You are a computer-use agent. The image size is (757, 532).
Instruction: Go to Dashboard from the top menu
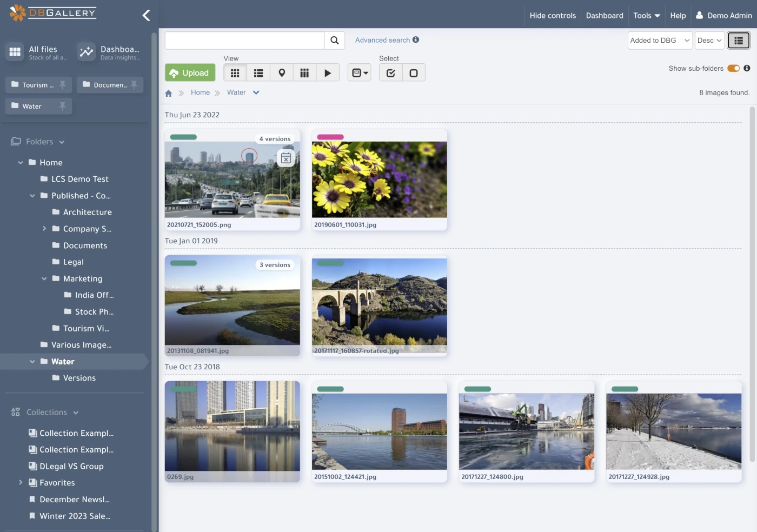click(x=604, y=15)
